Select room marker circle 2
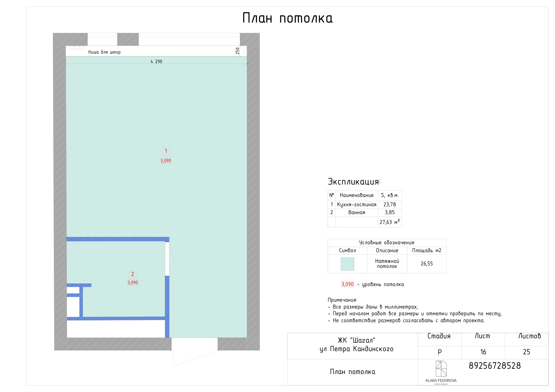The width and height of the screenshot is (555, 392). (x=132, y=274)
